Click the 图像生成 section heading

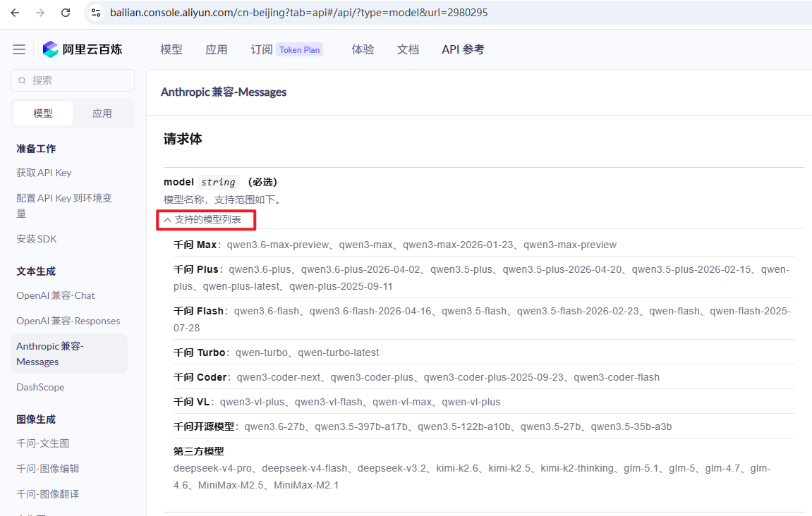(x=36, y=419)
